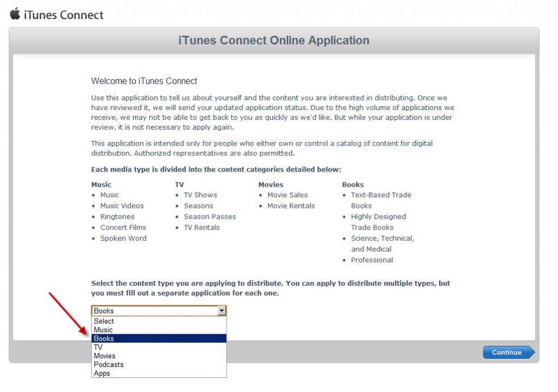The image size is (558, 392).
Task: Click the 'Welcome to iTunes Connect' heading
Action: pyautogui.click(x=144, y=81)
